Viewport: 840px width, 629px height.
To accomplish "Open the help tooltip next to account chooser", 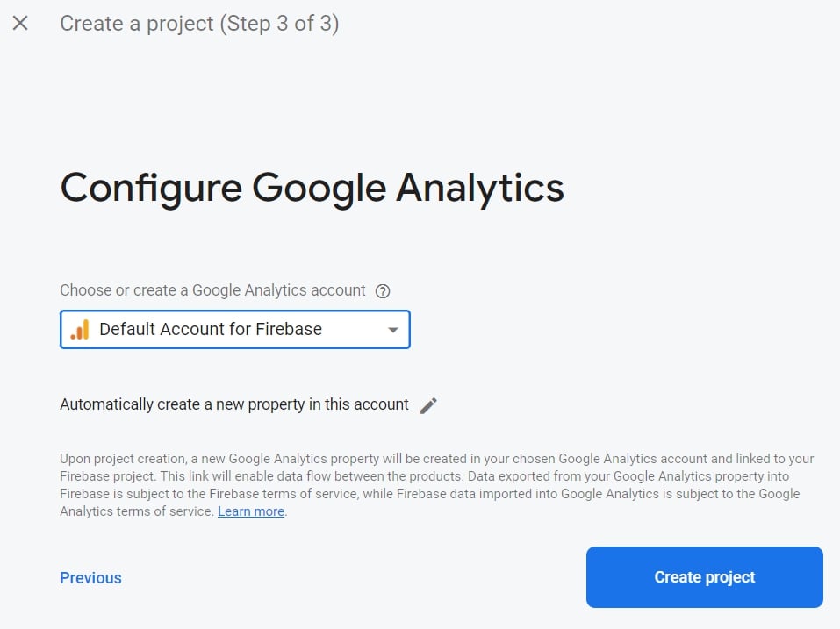I will point(384,290).
